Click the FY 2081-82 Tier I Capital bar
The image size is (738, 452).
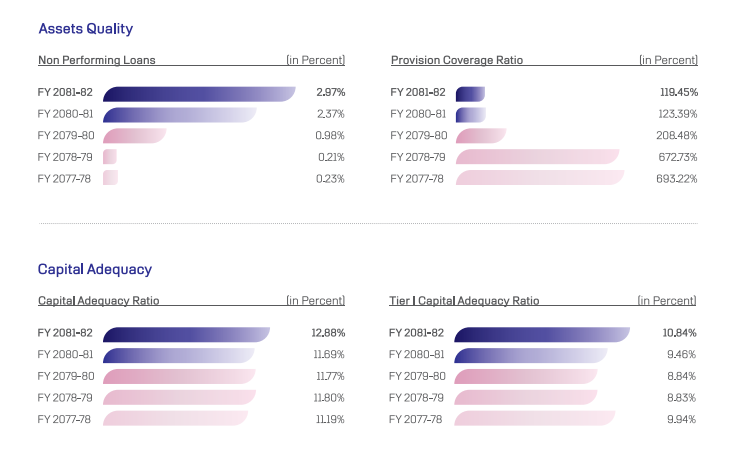pyautogui.click(x=541, y=333)
